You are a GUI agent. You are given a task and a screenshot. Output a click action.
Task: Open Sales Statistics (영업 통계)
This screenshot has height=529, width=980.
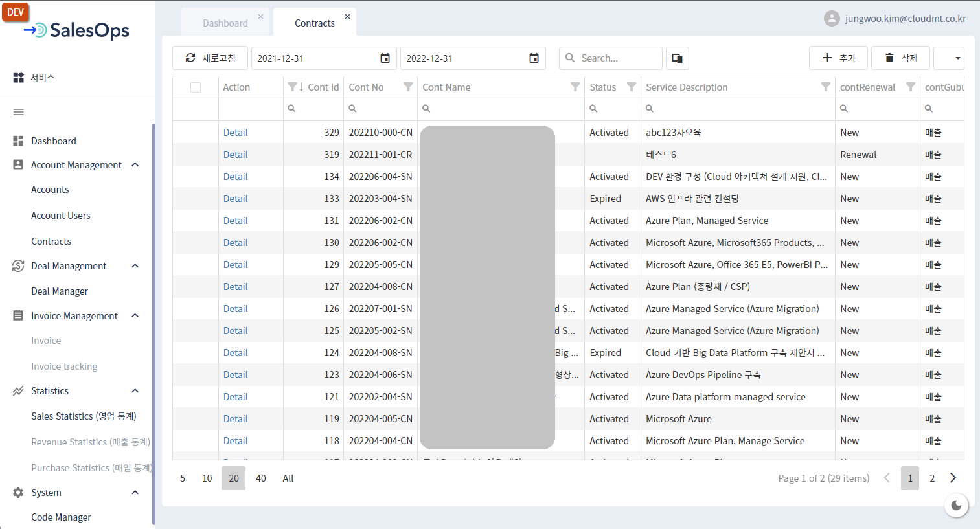point(84,416)
